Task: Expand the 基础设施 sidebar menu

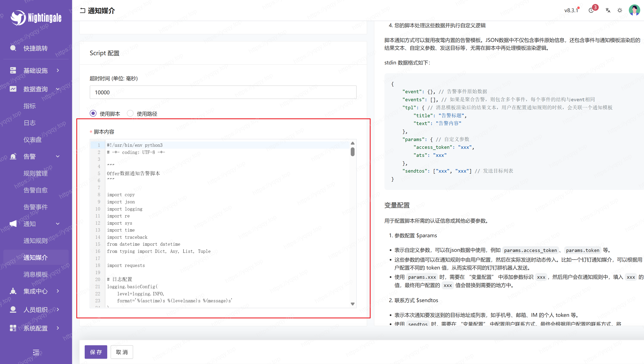Action: click(36, 71)
